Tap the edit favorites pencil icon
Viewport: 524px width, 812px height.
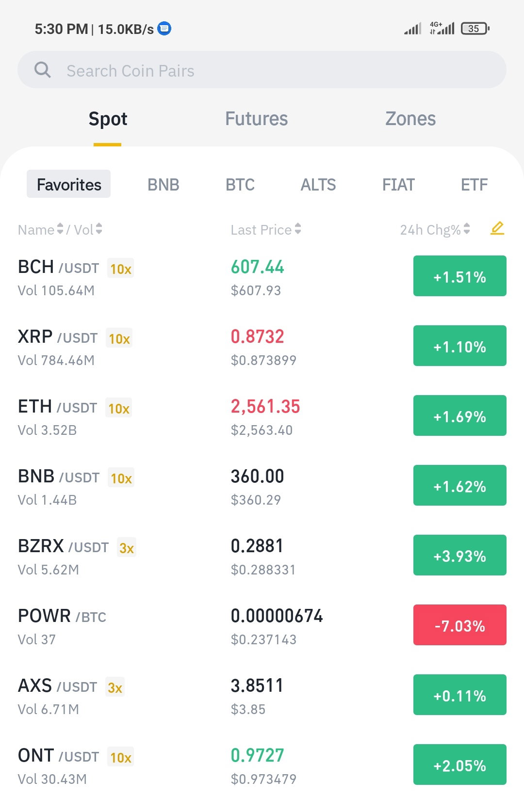click(497, 228)
